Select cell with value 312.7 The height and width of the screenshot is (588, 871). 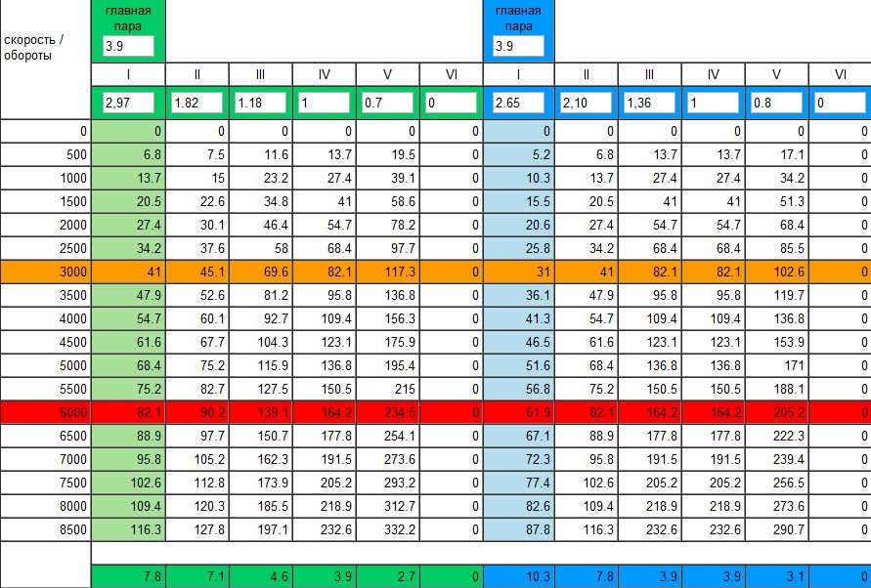(x=388, y=506)
